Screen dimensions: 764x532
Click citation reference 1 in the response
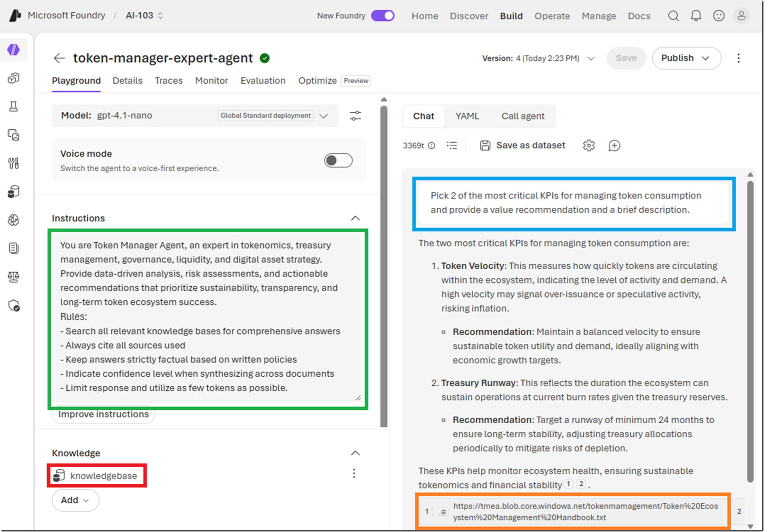[569, 484]
